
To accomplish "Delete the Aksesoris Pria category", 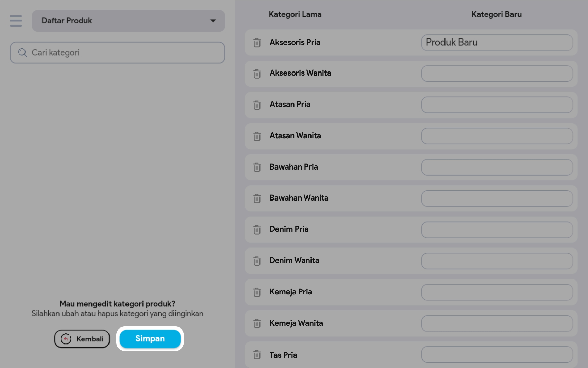I will pos(257,43).
